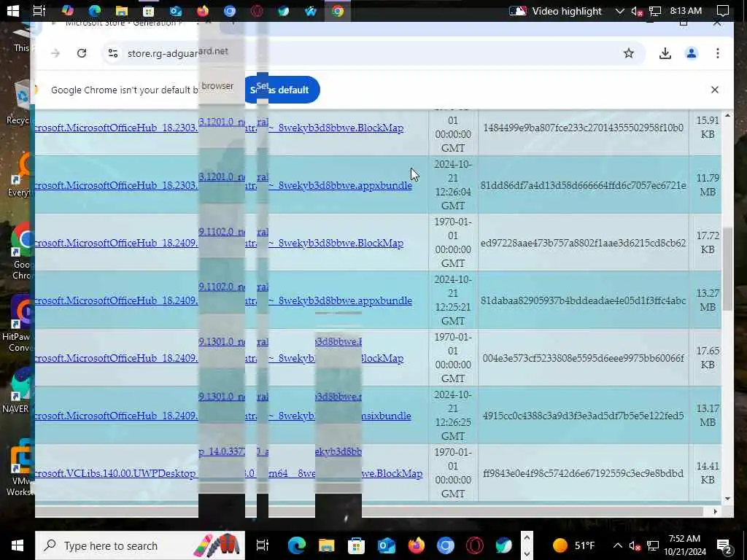This screenshot has height=560, width=747.
Task: Select active Chrome icon in upper taskbar
Action: click(338, 10)
